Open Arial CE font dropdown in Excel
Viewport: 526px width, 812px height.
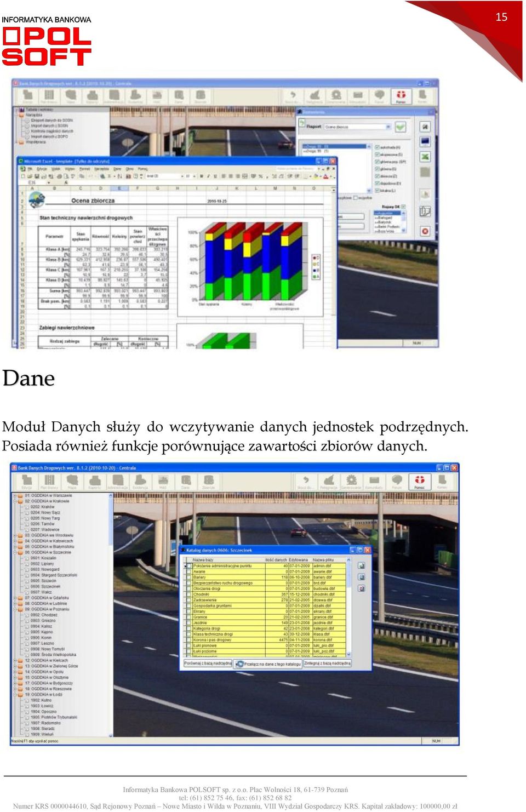pyautogui.click(x=164, y=176)
